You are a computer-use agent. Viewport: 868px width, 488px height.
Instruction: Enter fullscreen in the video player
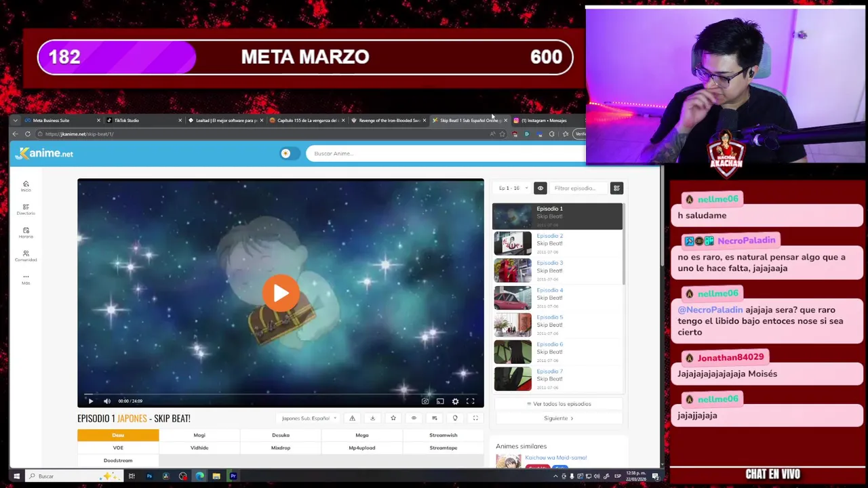coord(470,401)
